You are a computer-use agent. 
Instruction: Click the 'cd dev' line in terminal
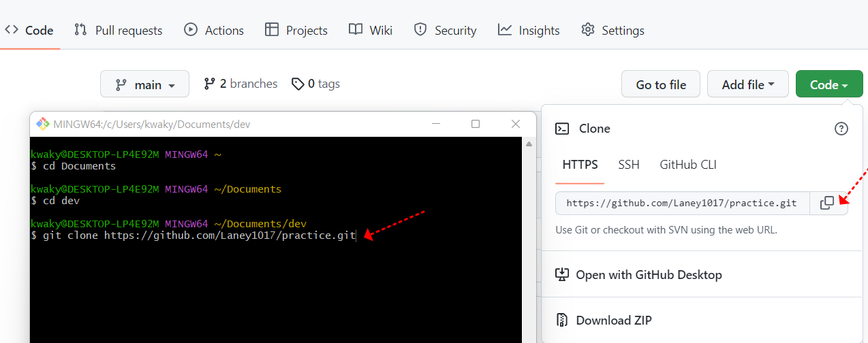(56, 200)
